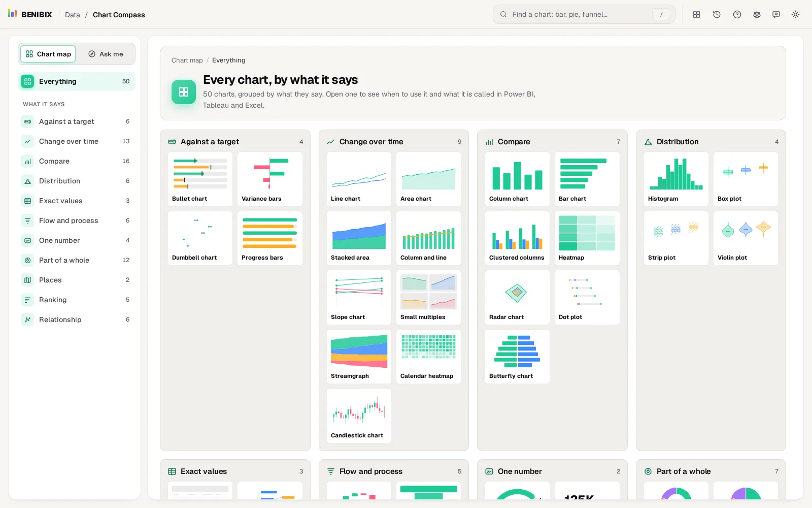Open the Violin plot card
812x508 pixels.
(x=746, y=238)
